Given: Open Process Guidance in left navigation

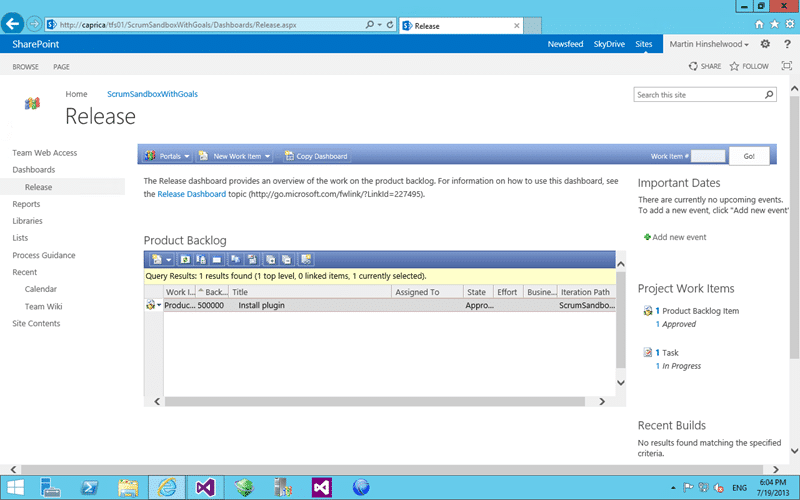Looking at the screenshot, I should [x=44, y=255].
